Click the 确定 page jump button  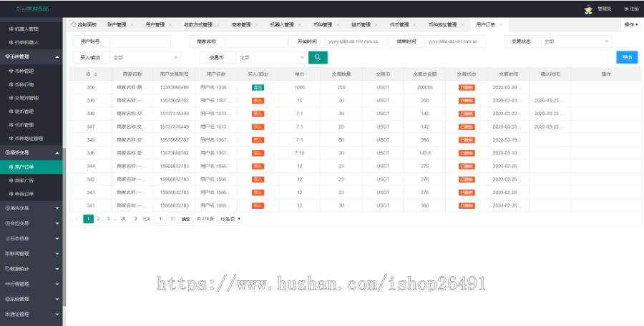185,219
